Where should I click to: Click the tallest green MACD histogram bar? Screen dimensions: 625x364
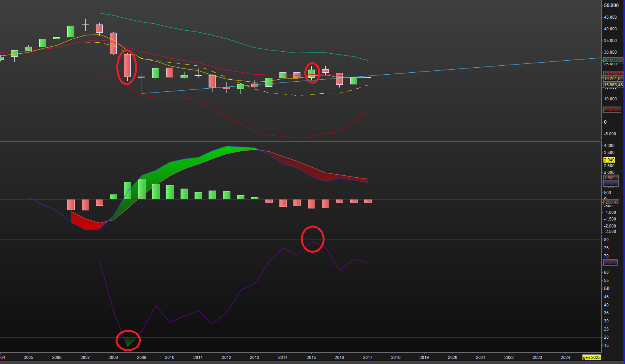[x=142, y=189]
